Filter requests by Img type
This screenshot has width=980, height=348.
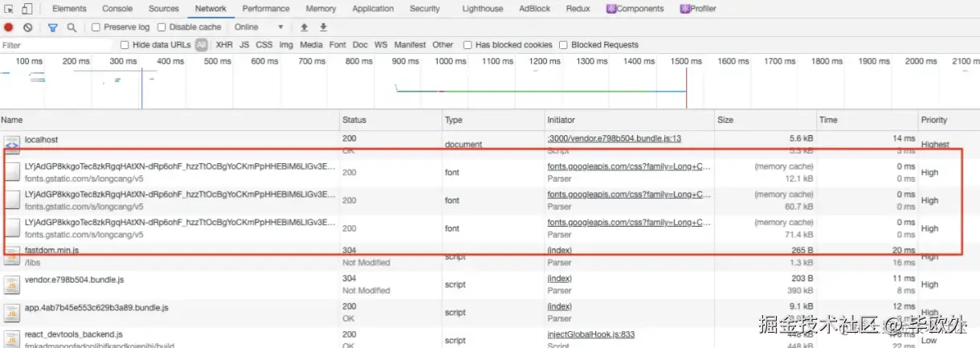click(286, 45)
